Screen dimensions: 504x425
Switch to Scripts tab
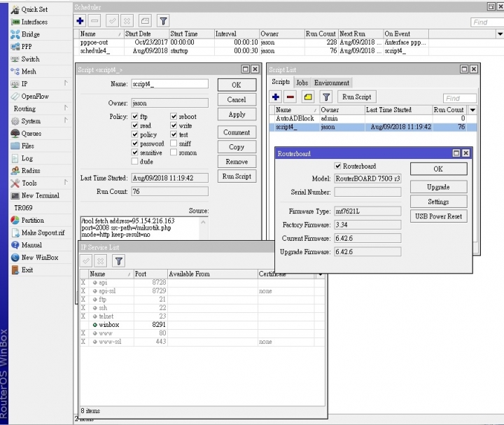pos(281,83)
